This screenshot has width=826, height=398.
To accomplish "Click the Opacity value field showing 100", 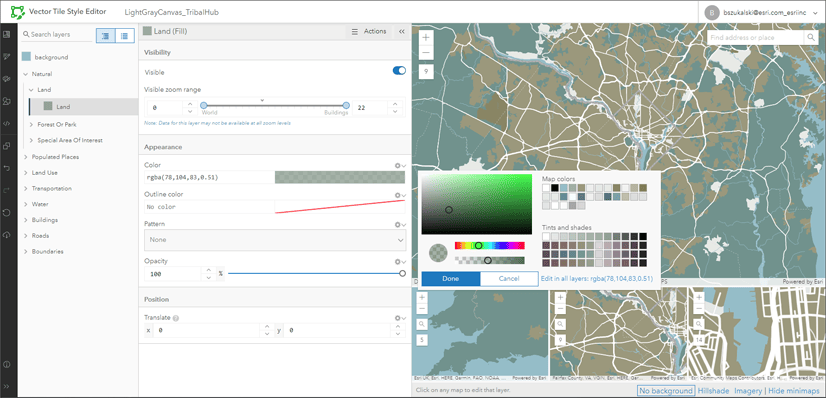I will (173, 274).
